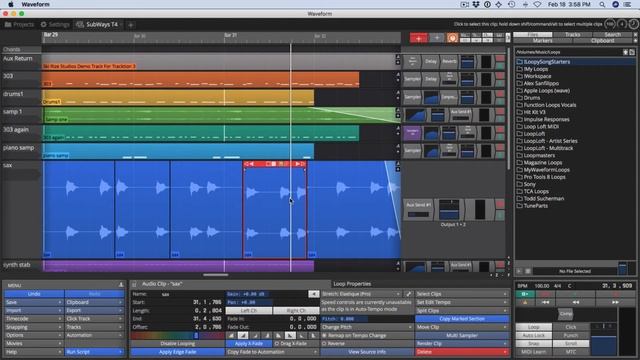Open the Sampler plugin on 303 track
Viewport: 640px width, 360px height.
[412, 79]
